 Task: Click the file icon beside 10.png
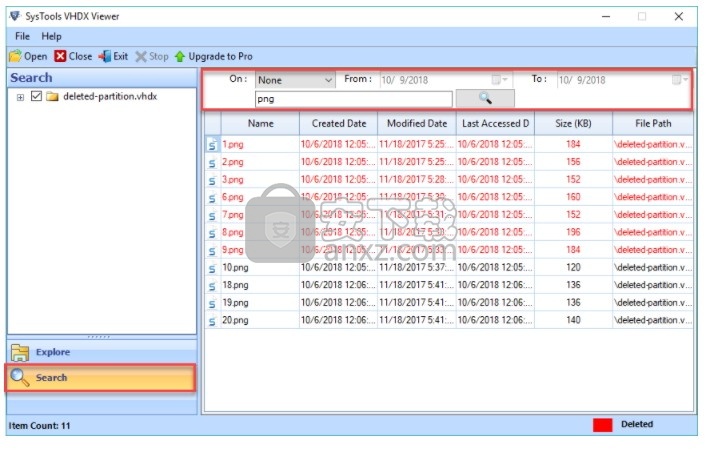(x=212, y=268)
